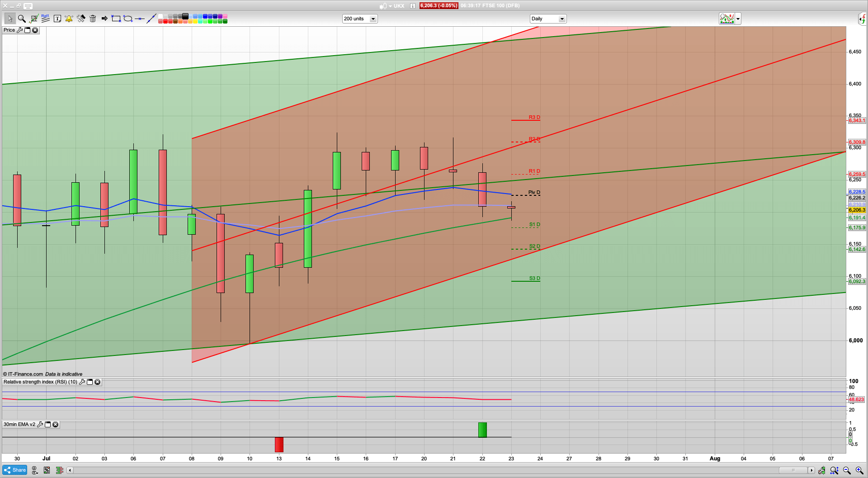Expand the Daily timeframe dropdown
Viewport: 868px width, 478px height.
coord(562,19)
